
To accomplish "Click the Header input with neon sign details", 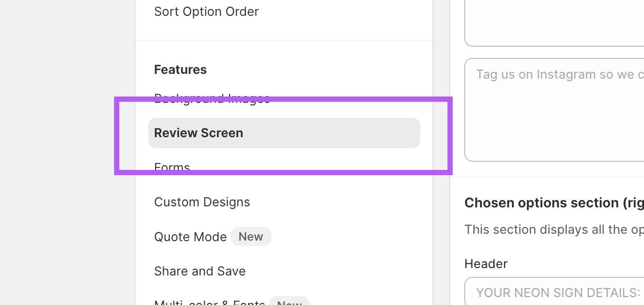I will tap(554, 292).
